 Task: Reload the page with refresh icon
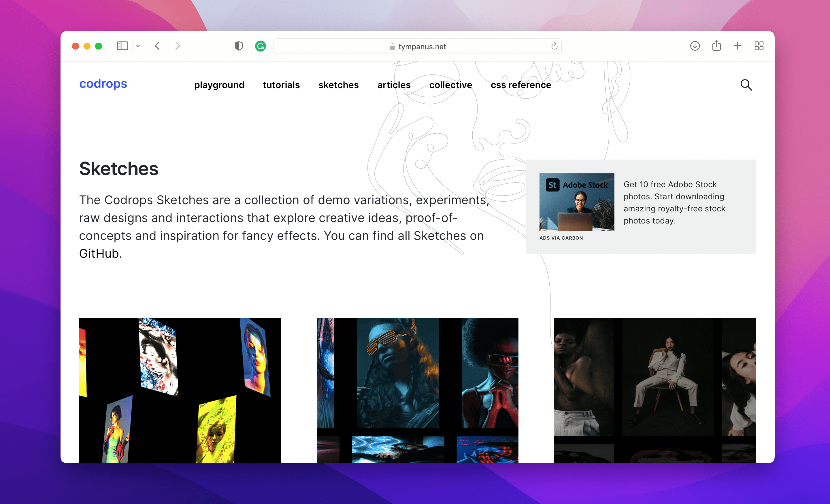(x=554, y=46)
